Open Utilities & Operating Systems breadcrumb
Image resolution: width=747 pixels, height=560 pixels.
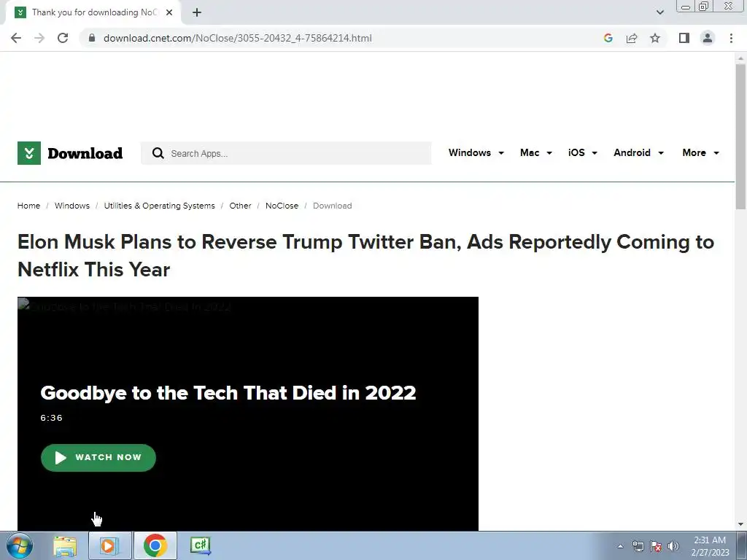[159, 206]
